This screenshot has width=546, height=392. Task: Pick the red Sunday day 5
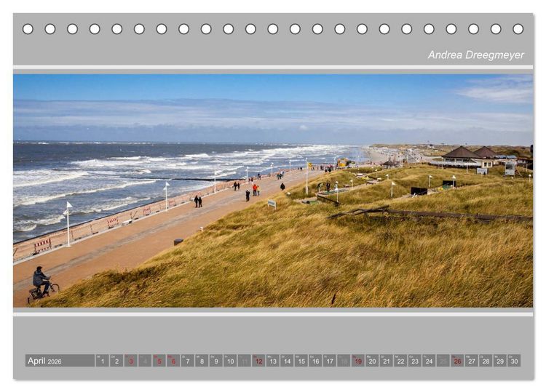coord(159,361)
